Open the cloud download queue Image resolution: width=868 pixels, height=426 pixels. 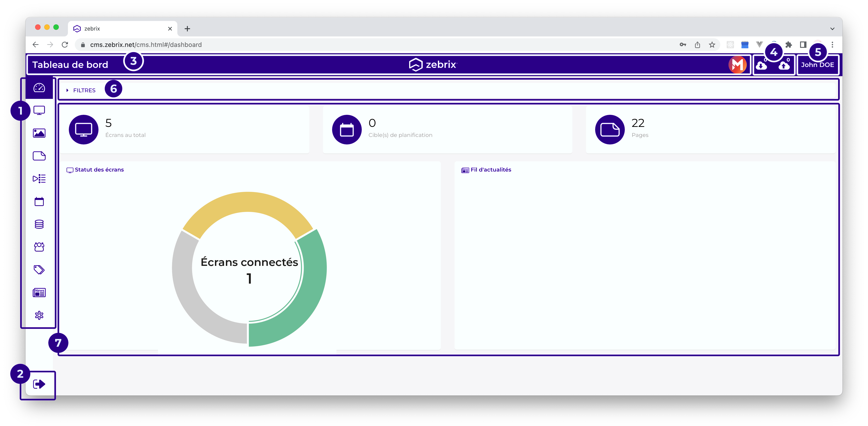click(762, 65)
